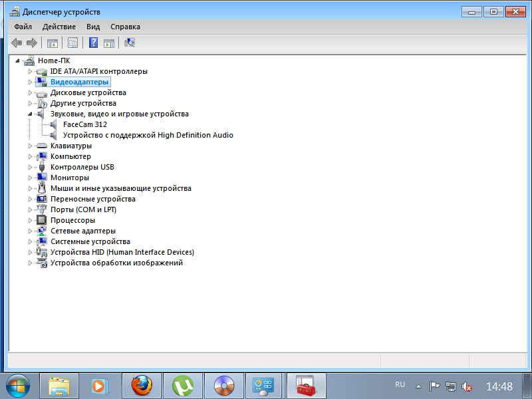Click the Дисковые устройства drive icon

click(42, 93)
